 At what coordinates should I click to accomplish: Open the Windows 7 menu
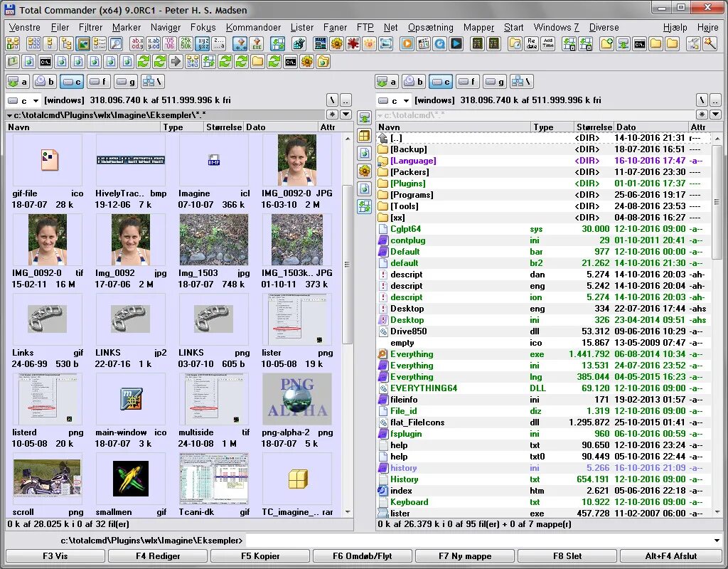coord(556,28)
